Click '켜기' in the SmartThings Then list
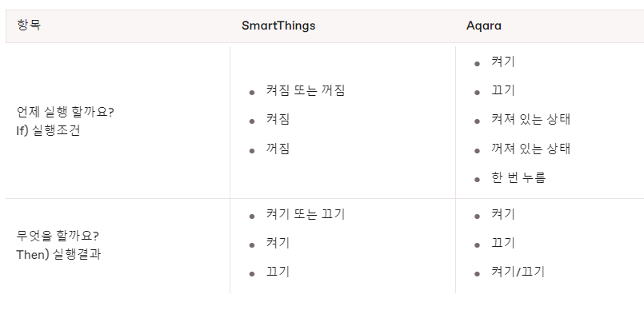 (x=278, y=243)
